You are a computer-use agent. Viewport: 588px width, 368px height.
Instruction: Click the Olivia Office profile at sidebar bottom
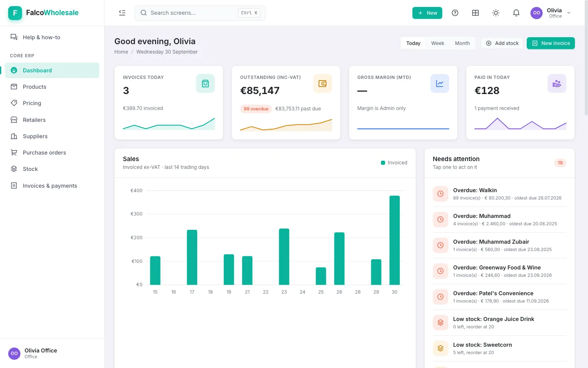tap(52, 353)
